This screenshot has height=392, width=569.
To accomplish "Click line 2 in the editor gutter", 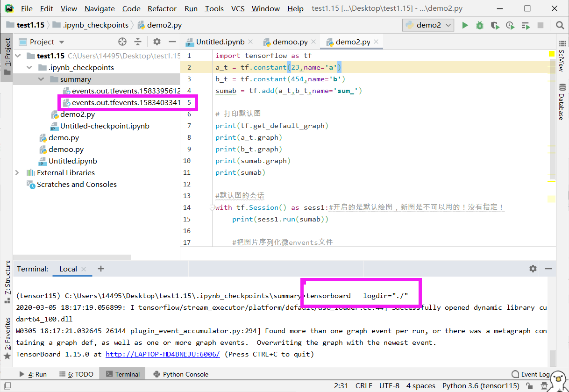I will point(189,67).
